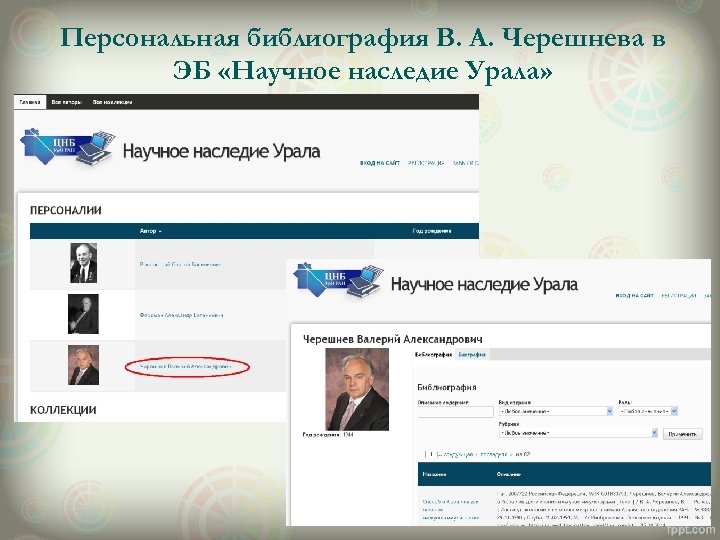The image size is (720, 540).
Task: Click Научное наследие Урала title on back page
Action: [221, 151]
